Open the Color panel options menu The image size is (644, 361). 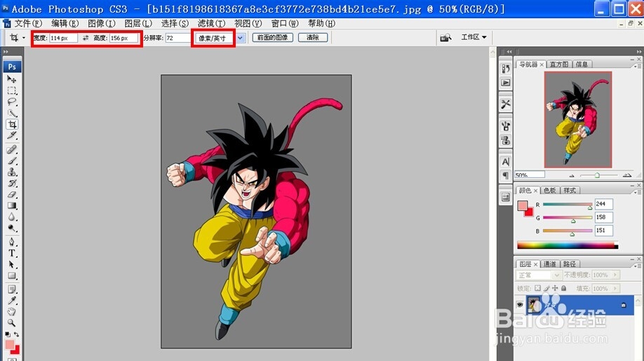[638, 191]
